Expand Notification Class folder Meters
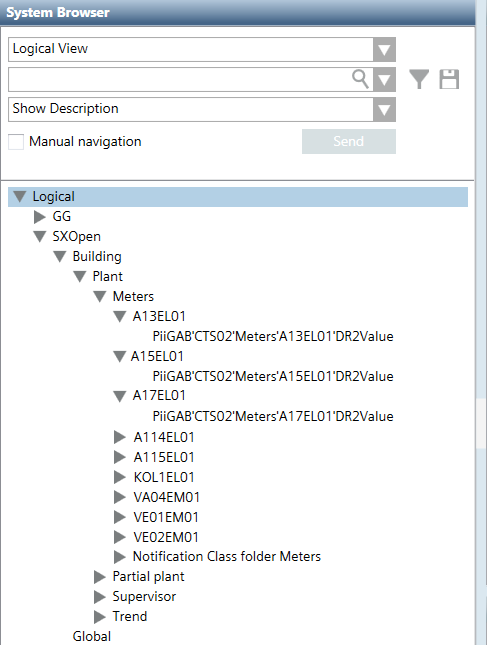This screenshot has width=487, height=645. pyautogui.click(x=119, y=557)
